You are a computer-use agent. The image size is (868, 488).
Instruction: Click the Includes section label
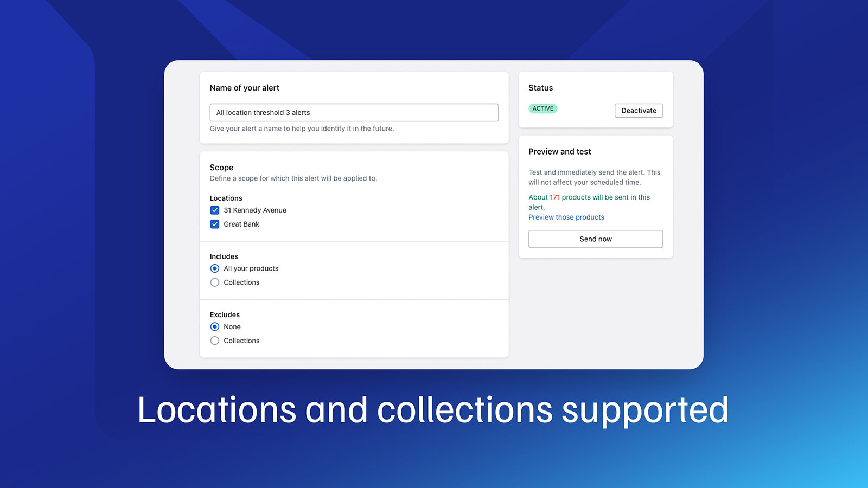point(224,256)
